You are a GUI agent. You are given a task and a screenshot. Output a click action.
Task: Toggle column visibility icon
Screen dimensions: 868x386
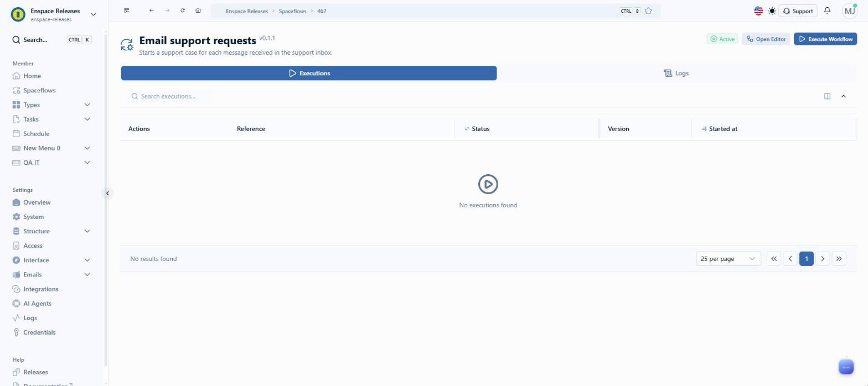click(827, 96)
